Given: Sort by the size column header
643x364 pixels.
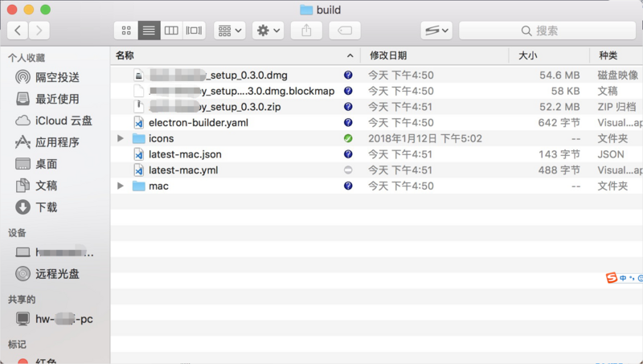Looking at the screenshot, I should click(x=547, y=55).
